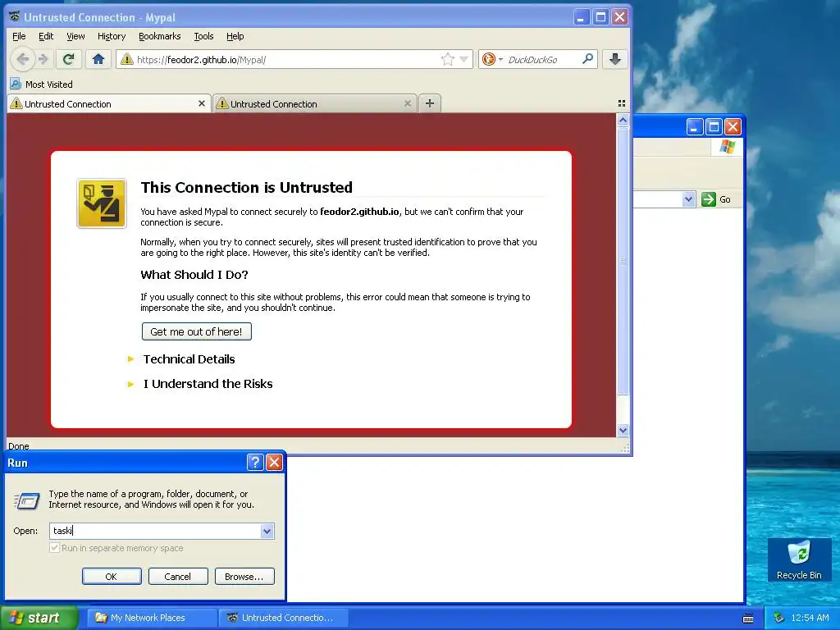840x630 pixels.
Task: Click the Open text field in Run
Action: click(155, 531)
